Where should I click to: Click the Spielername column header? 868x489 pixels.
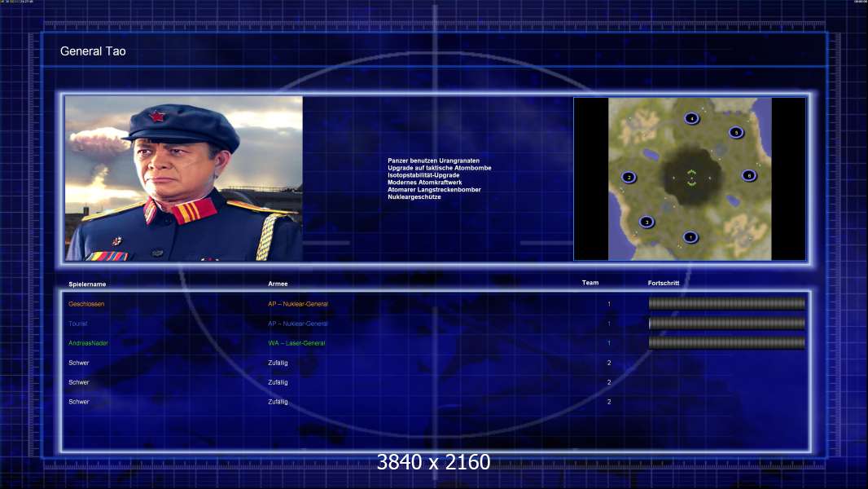(87, 284)
